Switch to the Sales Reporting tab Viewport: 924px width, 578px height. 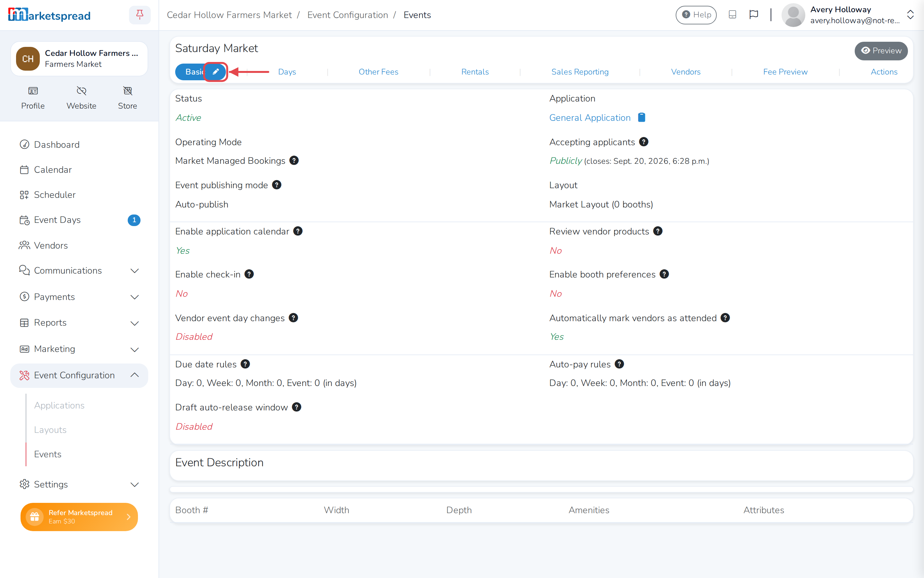click(x=580, y=72)
